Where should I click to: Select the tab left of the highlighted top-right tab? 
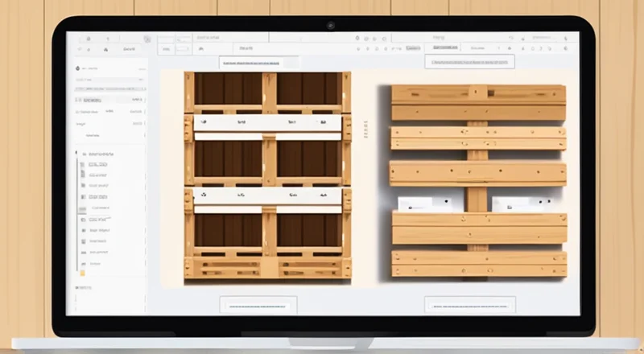click(x=413, y=48)
